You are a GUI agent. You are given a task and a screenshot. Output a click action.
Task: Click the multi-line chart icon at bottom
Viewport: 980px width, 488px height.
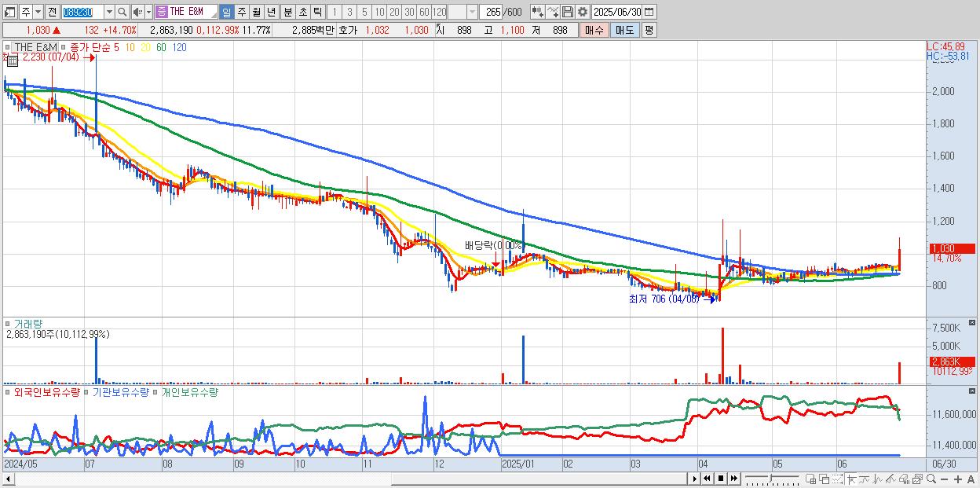pyautogui.click(x=890, y=479)
